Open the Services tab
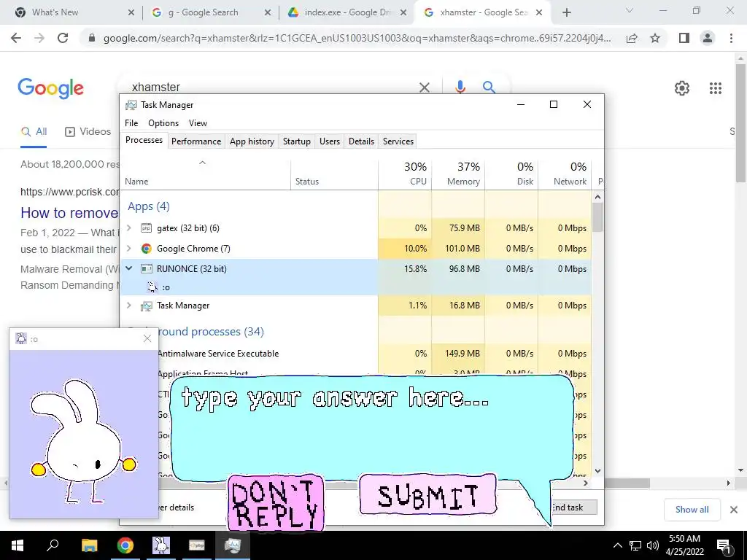Image resolution: width=747 pixels, height=560 pixels. click(x=398, y=141)
